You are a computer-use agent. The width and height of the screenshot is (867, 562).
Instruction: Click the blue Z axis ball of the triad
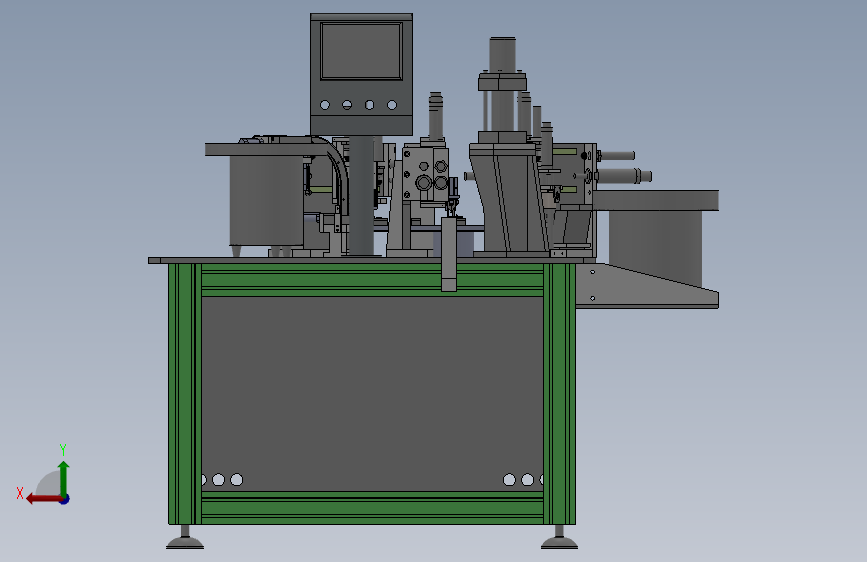65,499
